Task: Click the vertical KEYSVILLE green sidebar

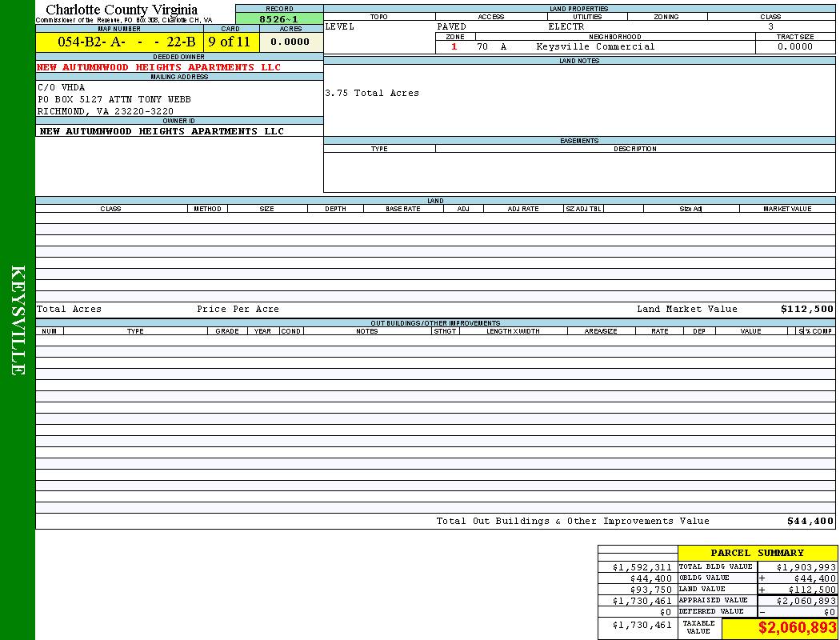Action: tap(18, 320)
